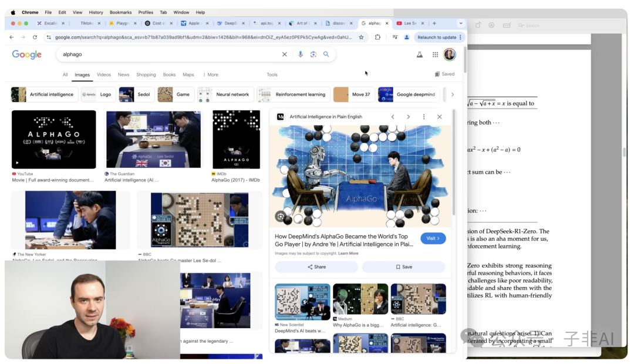Image resolution: width=634 pixels, height=364 pixels.
Task: Share the previewed image
Action: pos(316,267)
